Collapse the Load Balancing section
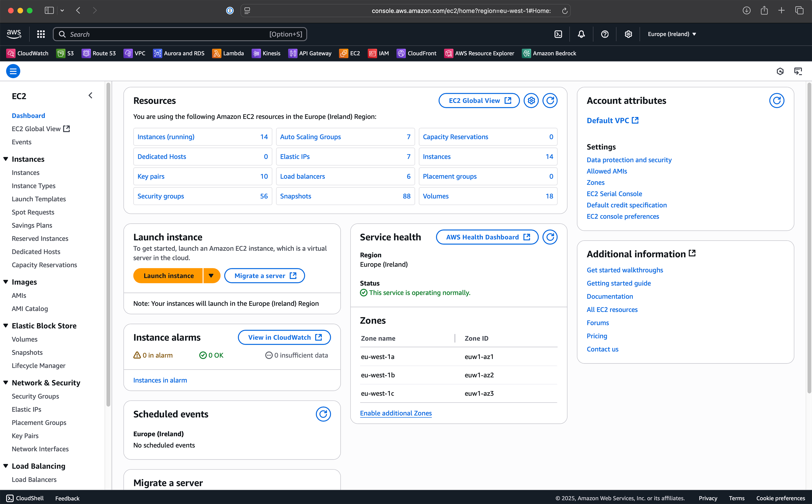 [x=6, y=466]
